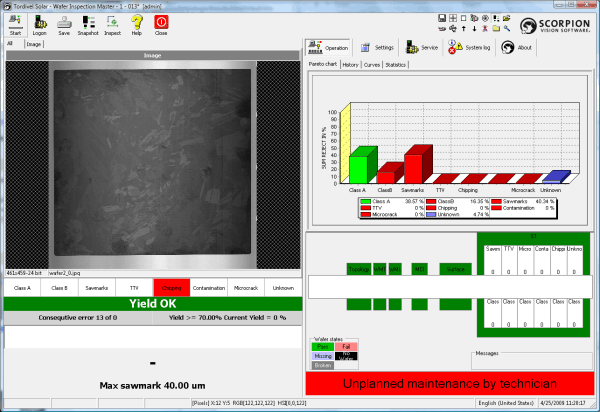Open the Curves tab

[372, 64]
